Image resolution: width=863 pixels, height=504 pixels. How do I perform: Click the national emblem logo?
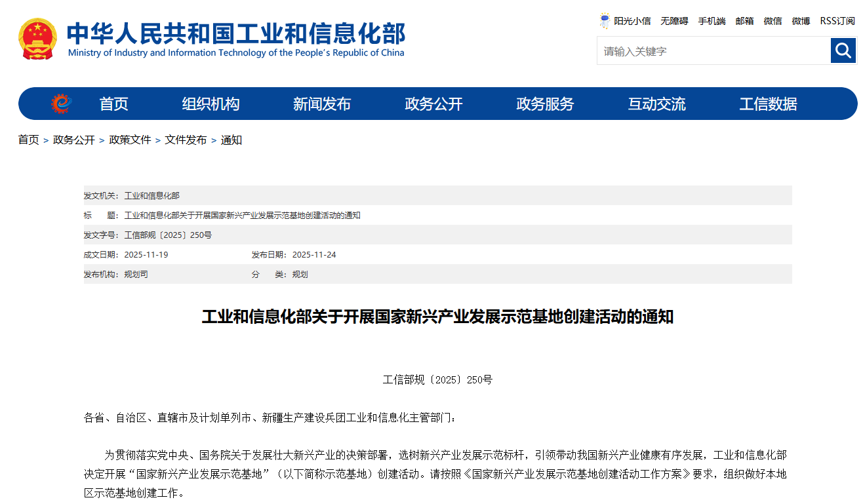coord(38,39)
